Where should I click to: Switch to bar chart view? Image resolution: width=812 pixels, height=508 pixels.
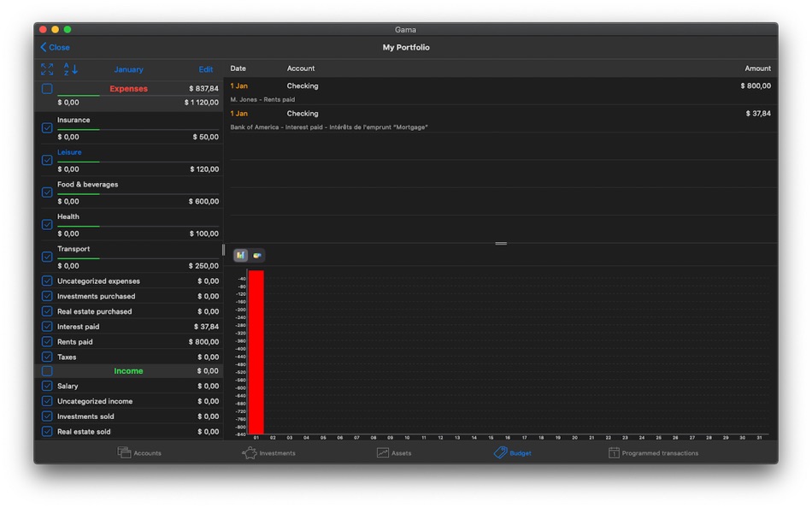click(x=241, y=255)
